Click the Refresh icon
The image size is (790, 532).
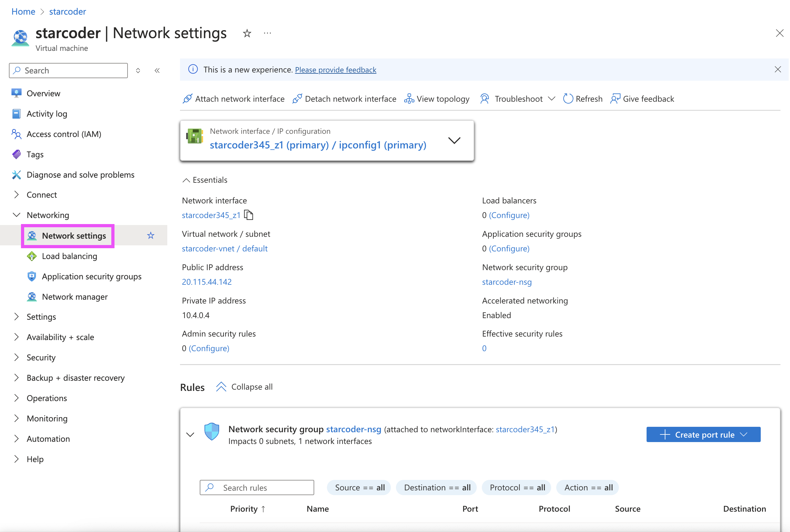(x=568, y=99)
